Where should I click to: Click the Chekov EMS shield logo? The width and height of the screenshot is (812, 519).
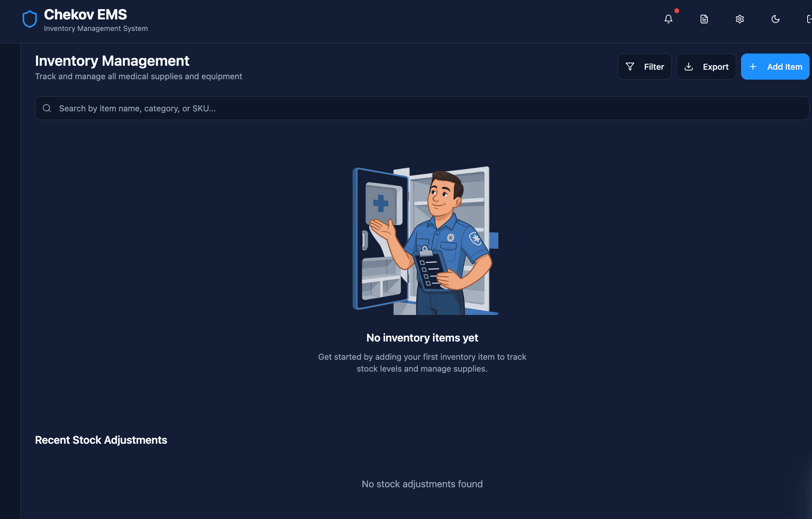(30, 19)
